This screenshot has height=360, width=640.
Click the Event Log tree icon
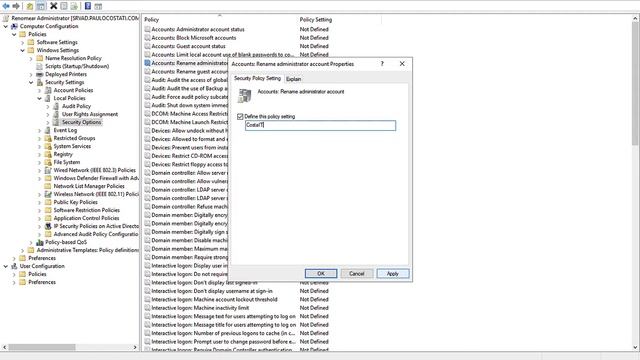click(48, 130)
